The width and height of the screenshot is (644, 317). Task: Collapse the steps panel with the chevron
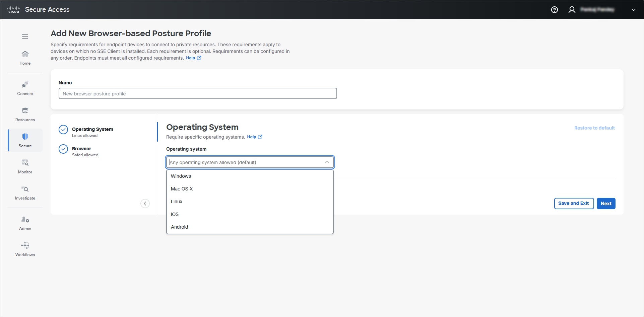click(x=145, y=204)
